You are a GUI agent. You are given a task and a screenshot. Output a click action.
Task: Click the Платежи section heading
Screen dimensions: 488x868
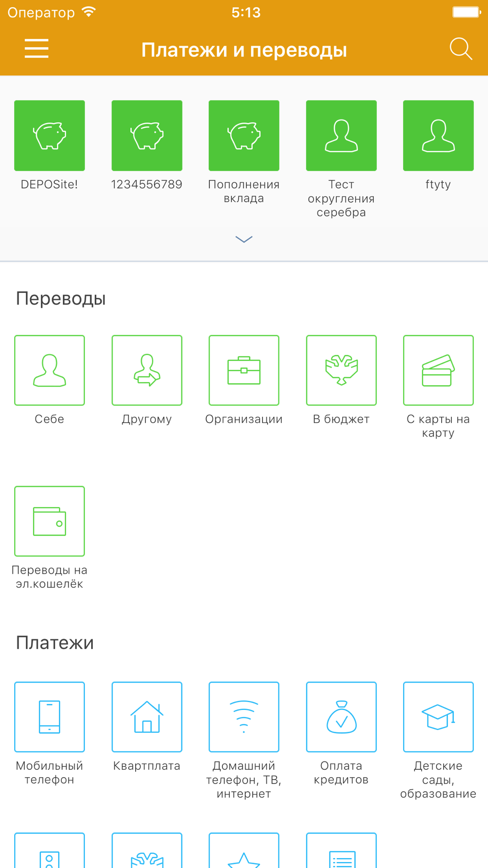click(x=55, y=642)
